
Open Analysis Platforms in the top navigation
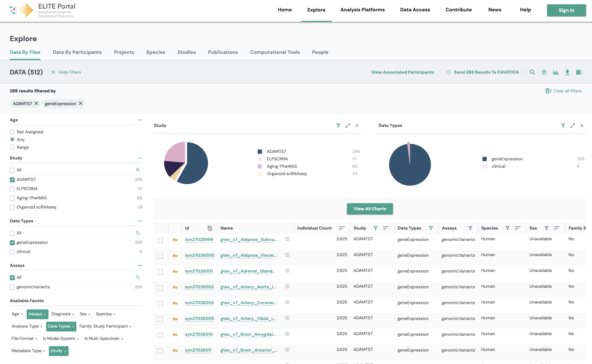(x=362, y=10)
